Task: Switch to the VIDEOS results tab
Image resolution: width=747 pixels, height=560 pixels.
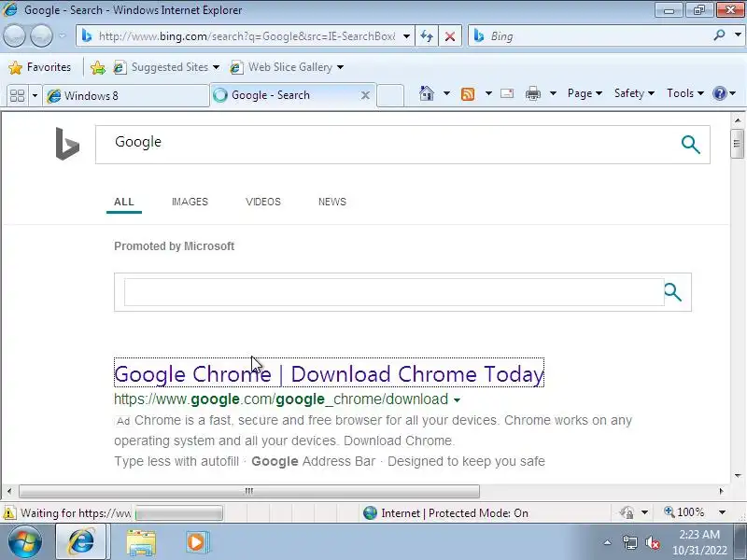Action: (x=263, y=202)
